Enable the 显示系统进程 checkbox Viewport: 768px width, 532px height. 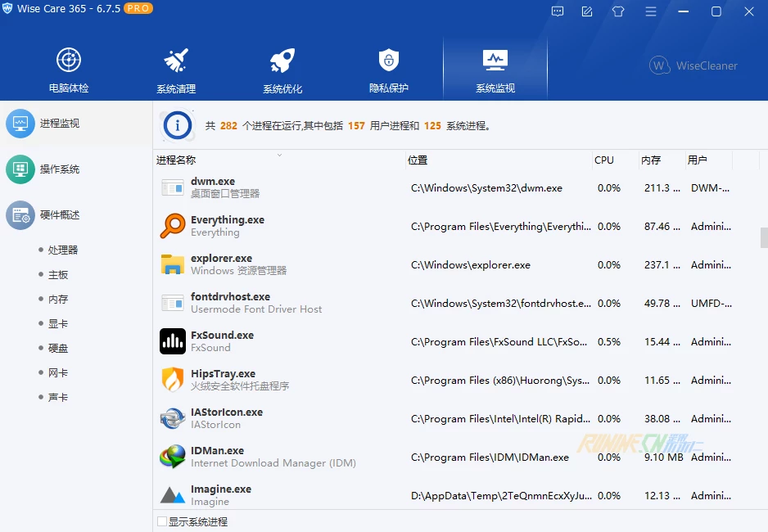(161, 521)
